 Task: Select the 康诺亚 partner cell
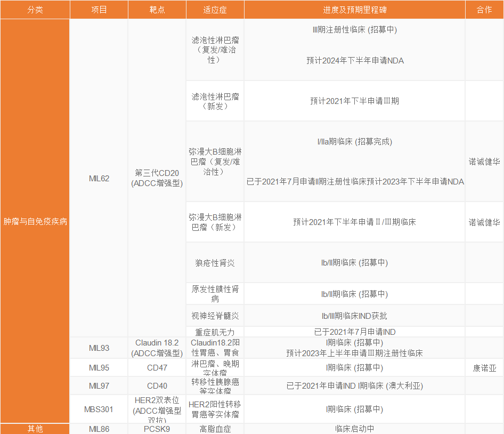click(484, 367)
